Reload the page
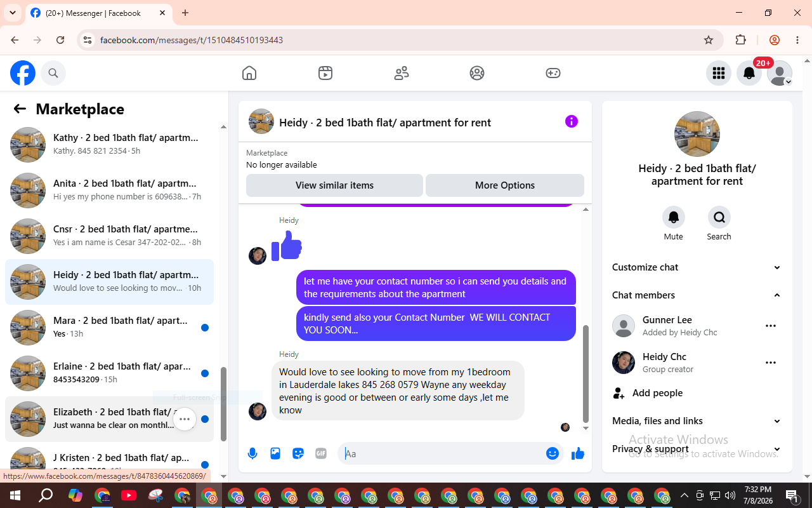This screenshot has width=812, height=508. [x=60, y=40]
